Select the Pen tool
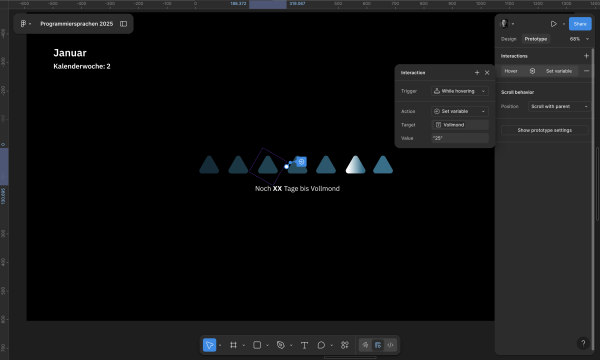 pyautogui.click(x=280, y=345)
